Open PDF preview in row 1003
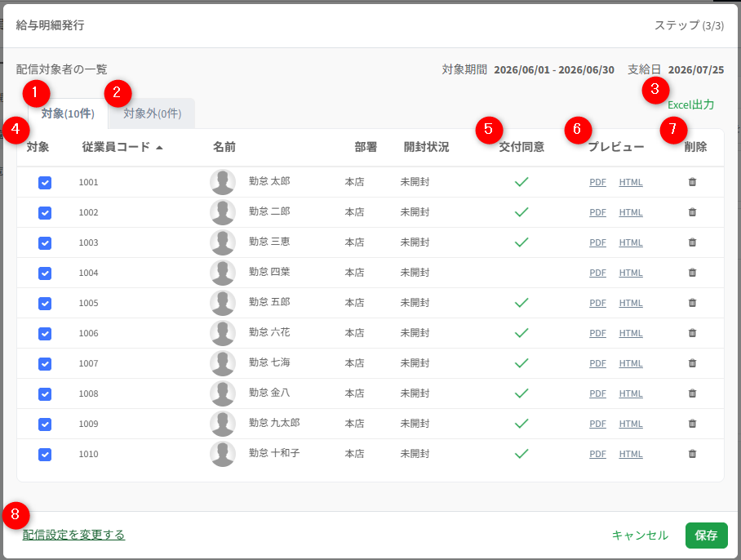Image resolution: width=741 pixels, height=560 pixels. (597, 242)
